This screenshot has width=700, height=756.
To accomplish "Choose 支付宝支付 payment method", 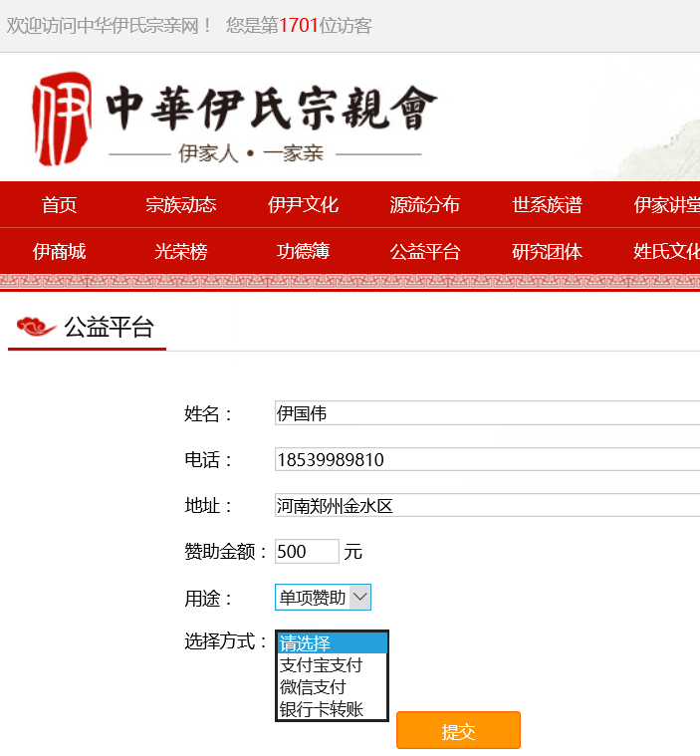I will (333, 665).
